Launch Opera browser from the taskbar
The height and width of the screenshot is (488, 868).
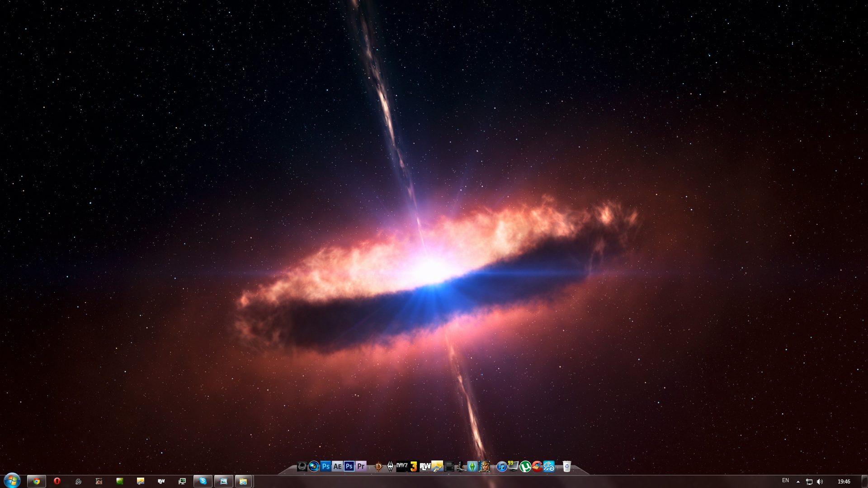(57, 481)
